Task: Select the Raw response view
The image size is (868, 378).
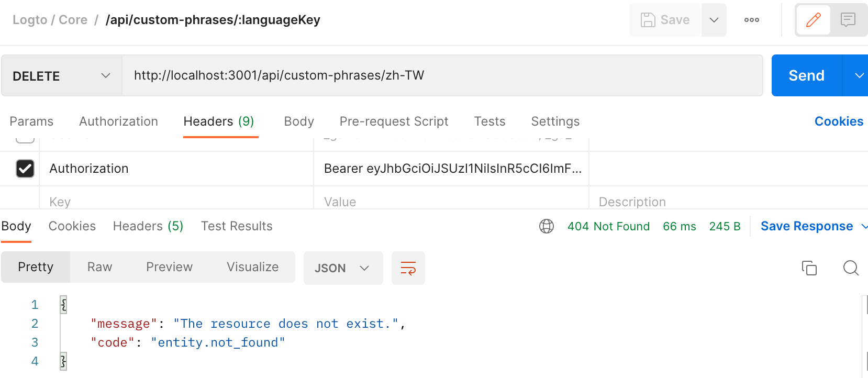Action: pyautogui.click(x=99, y=267)
